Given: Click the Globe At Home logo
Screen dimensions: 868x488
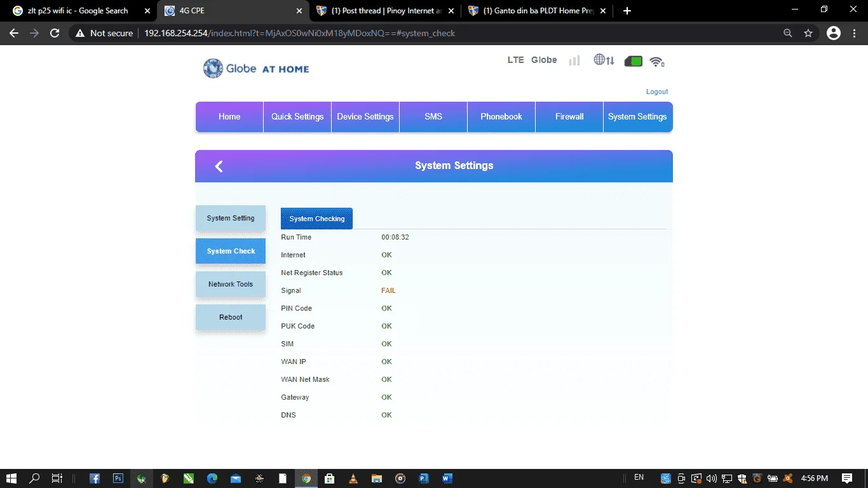Looking at the screenshot, I should pos(256,68).
